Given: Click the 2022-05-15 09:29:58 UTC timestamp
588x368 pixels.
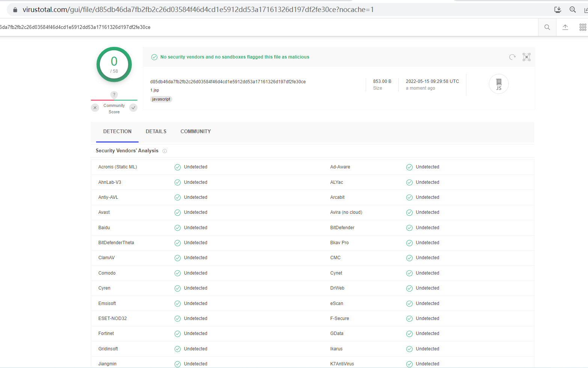Looking at the screenshot, I should click(432, 81).
